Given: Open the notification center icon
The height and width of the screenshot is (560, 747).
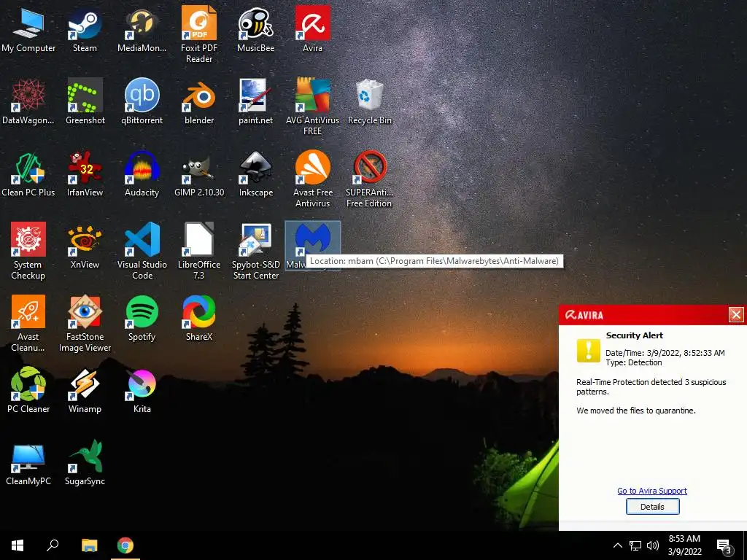Looking at the screenshot, I should tap(724, 546).
